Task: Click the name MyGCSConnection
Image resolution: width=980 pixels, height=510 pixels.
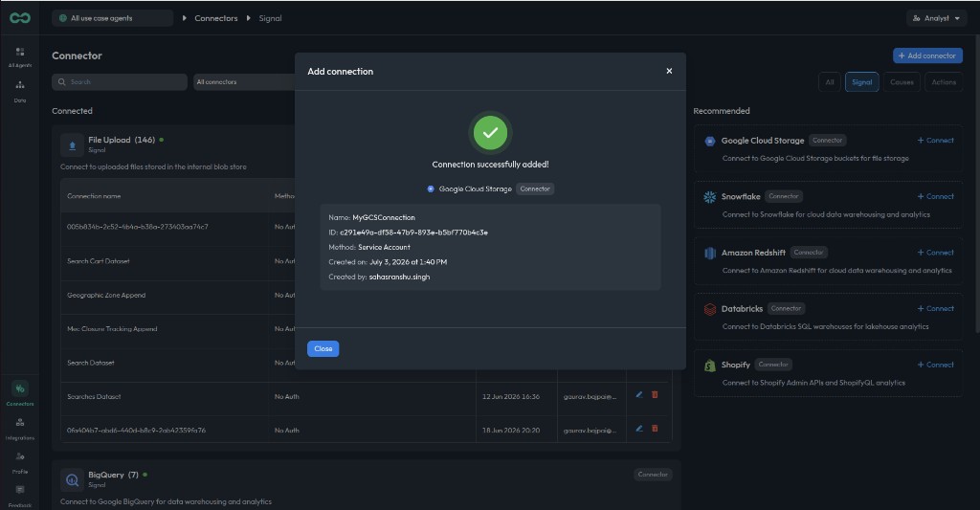Action: pos(384,217)
